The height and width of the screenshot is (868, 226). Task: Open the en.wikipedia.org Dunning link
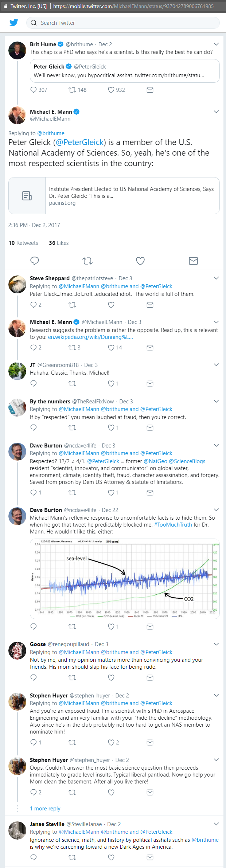coord(90,337)
